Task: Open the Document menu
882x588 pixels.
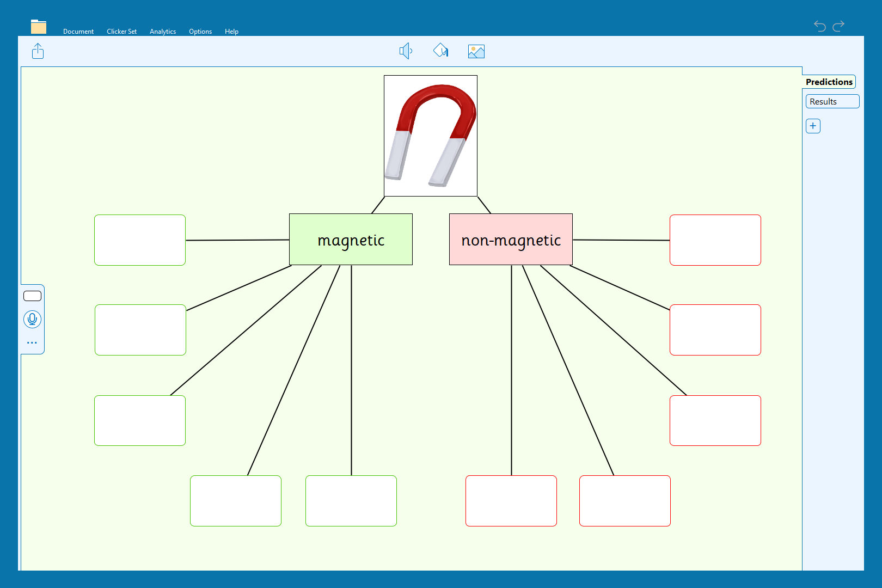Action: point(78,32)
